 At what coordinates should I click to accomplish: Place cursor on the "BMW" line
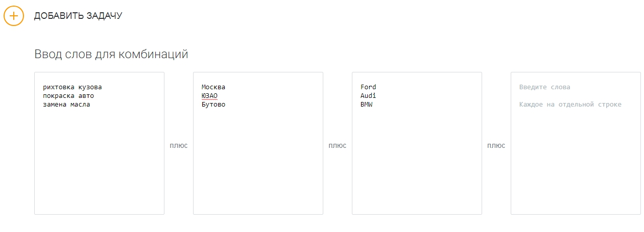(366, 105)
